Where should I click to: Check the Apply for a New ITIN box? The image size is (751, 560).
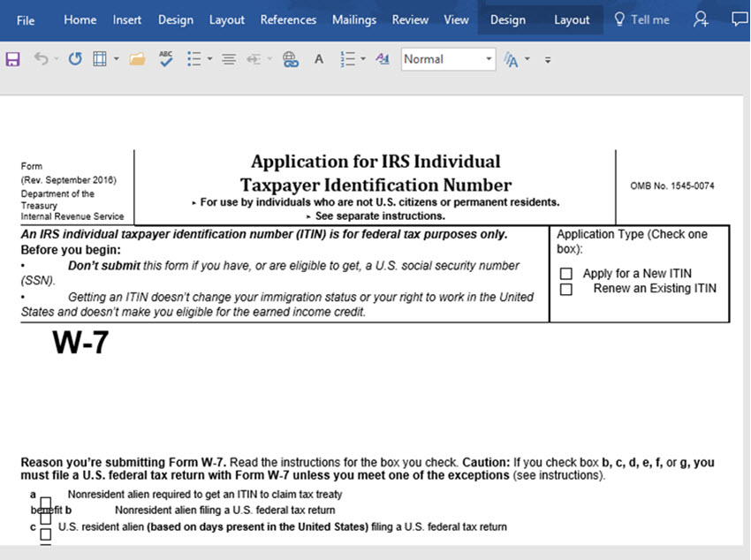(566, 273)
